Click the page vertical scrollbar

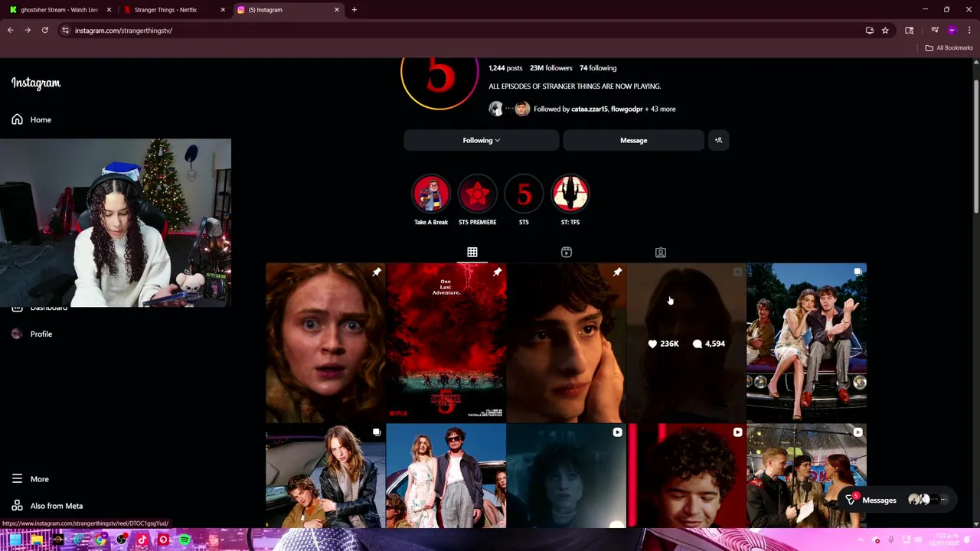(x=975, y=145)
